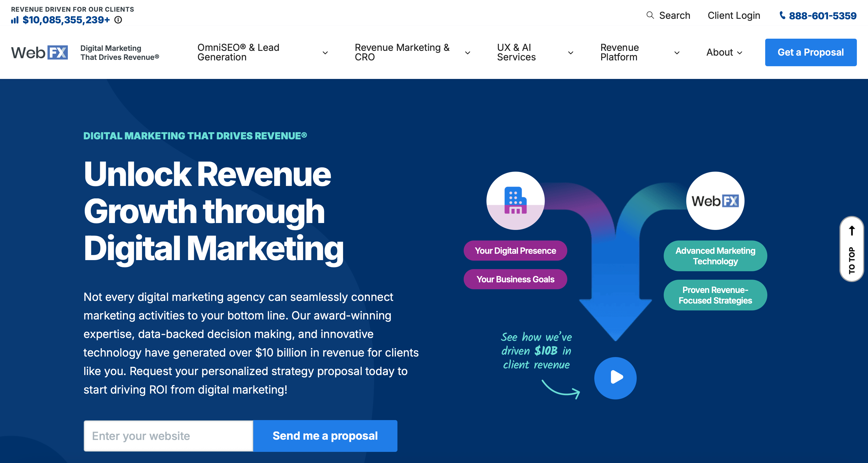Click the phone icon beside 888-601-5359
The height and width of the screenshot is (463, 868).
point(782,16)
